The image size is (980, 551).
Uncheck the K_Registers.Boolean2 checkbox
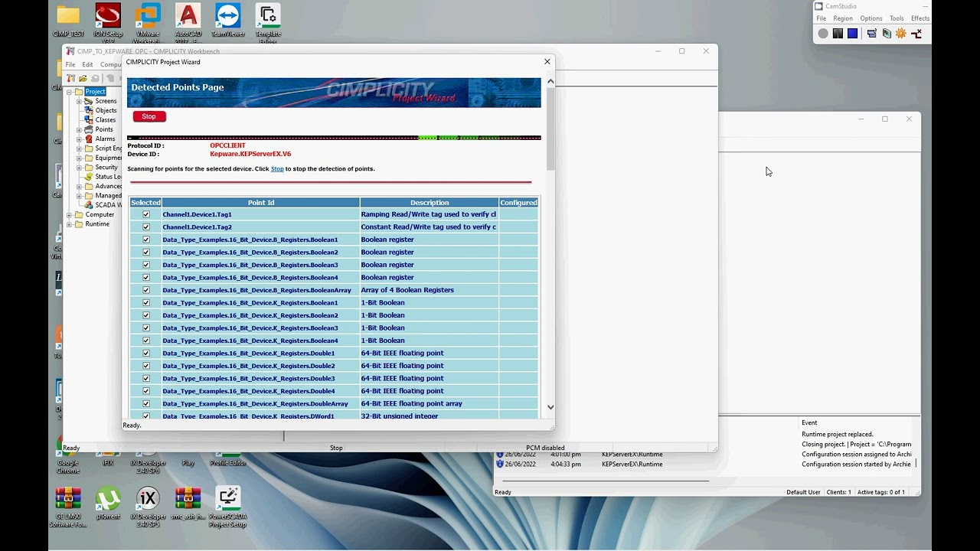pos(146,315)
